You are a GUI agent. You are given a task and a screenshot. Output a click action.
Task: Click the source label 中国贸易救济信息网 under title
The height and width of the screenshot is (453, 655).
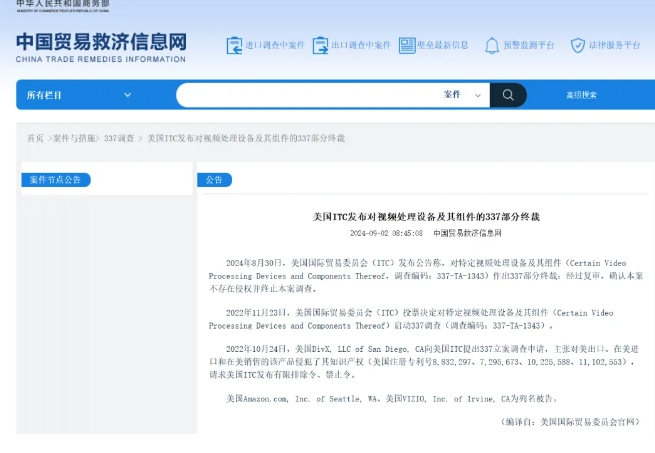point(467,233)
